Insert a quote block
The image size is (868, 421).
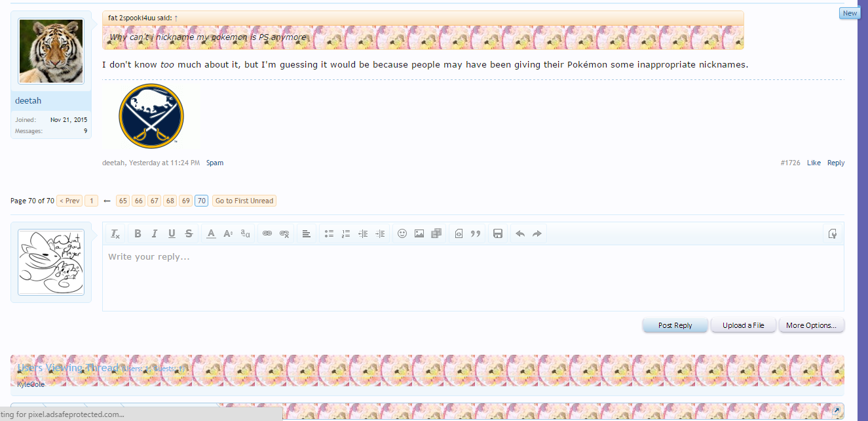(x=476, y=233)
